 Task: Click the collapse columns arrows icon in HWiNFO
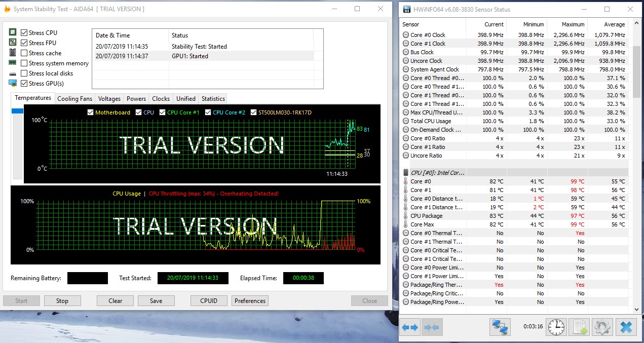click(x=432, y=327)
